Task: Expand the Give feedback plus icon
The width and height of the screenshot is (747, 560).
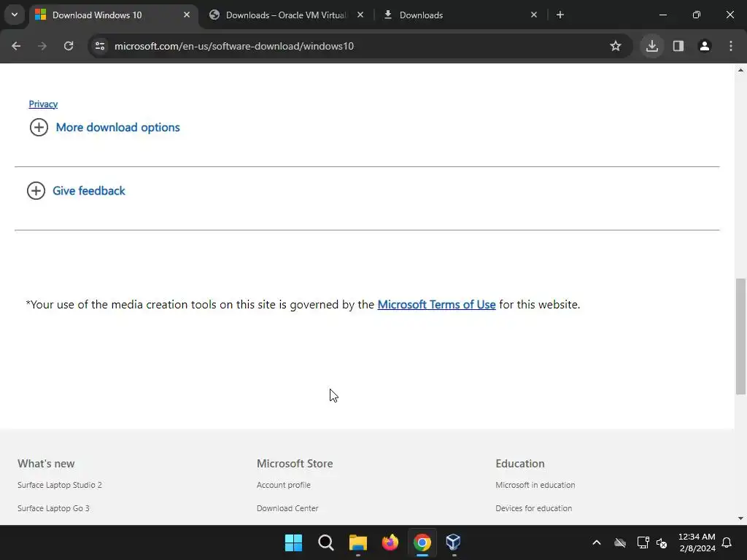Action: (x=36, y=190)
